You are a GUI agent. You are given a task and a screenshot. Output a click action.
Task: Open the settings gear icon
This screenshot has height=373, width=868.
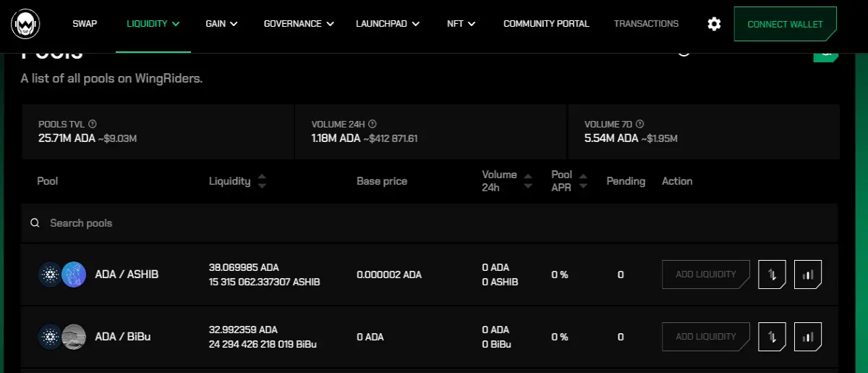714,24
